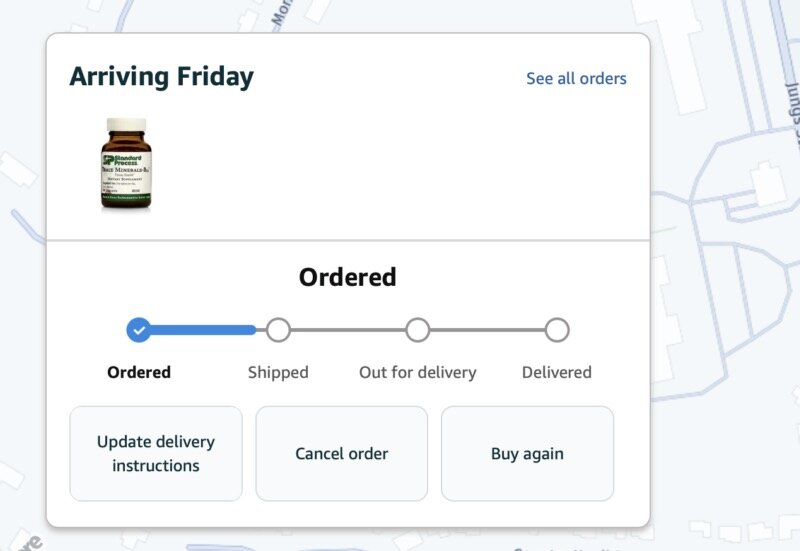Click the Out for delivery text label

coord(417,372)
